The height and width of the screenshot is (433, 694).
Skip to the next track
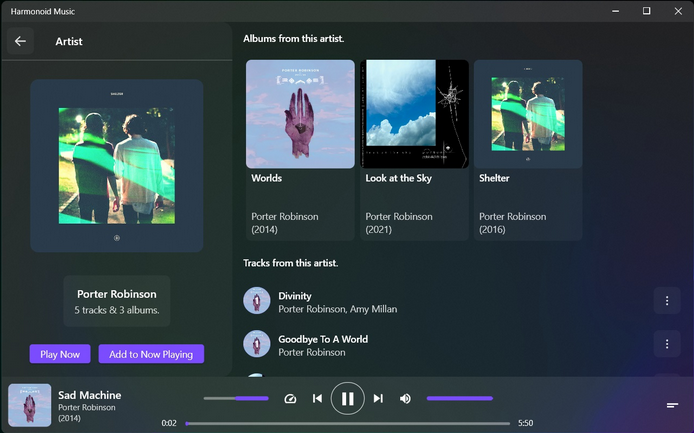(x=378, y=398)
